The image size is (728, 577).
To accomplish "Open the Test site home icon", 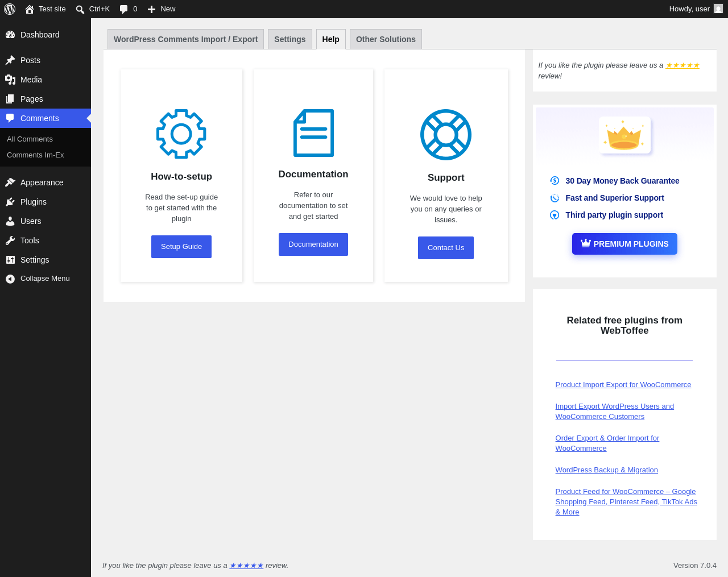I will point(30,9).
